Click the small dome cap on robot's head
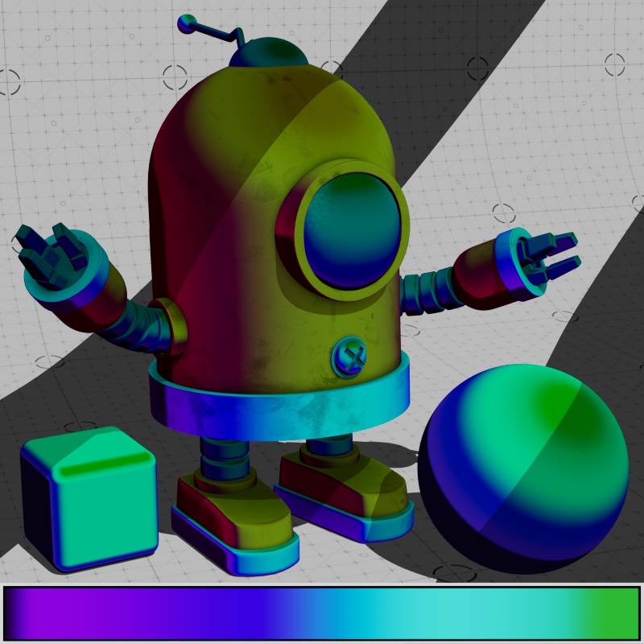 [x=269, y=52]
